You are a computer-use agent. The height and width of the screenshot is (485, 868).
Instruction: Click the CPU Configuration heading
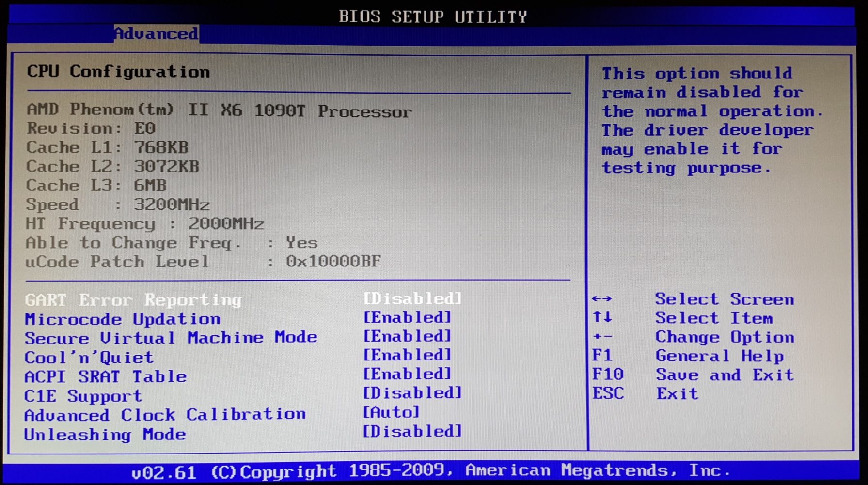(118, 72)
